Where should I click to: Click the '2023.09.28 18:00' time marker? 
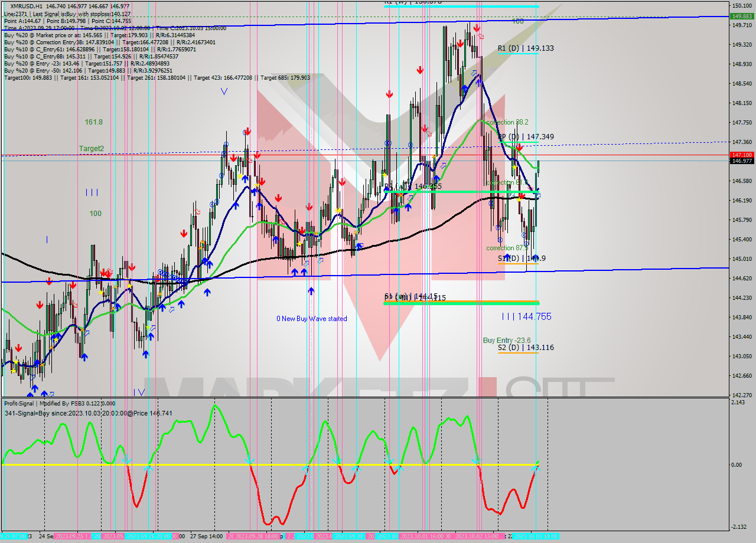click(x=256, y=537)
